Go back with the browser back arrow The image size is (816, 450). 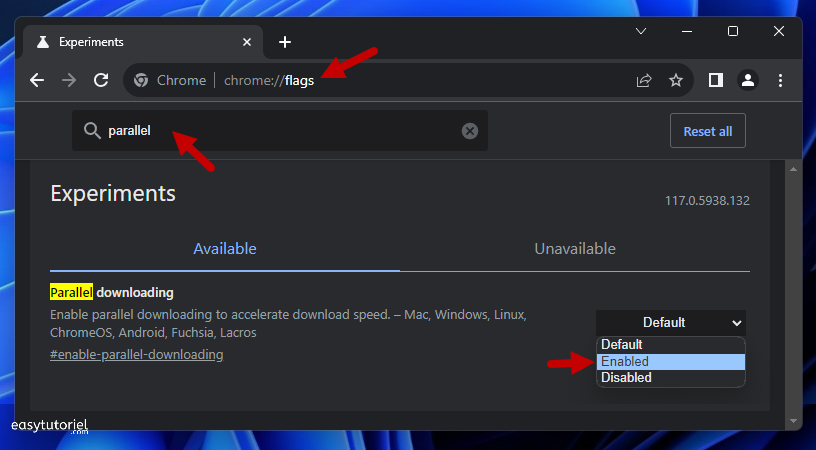pos(37,80)
